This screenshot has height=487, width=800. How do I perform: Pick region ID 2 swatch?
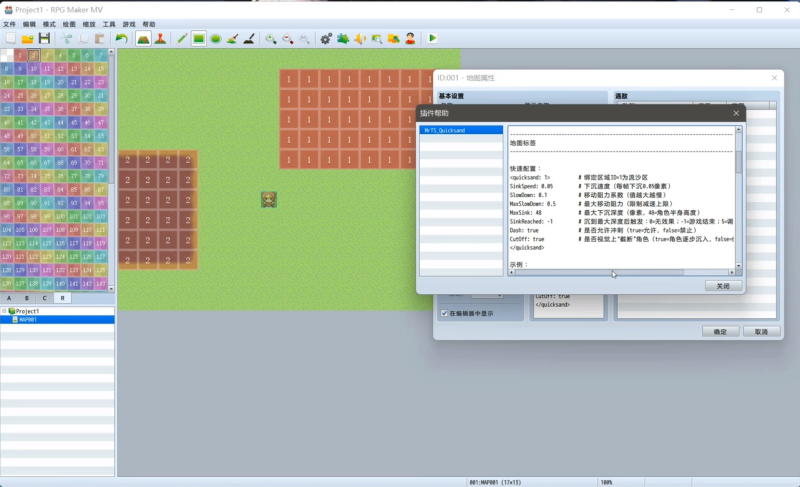click(33, 55)
